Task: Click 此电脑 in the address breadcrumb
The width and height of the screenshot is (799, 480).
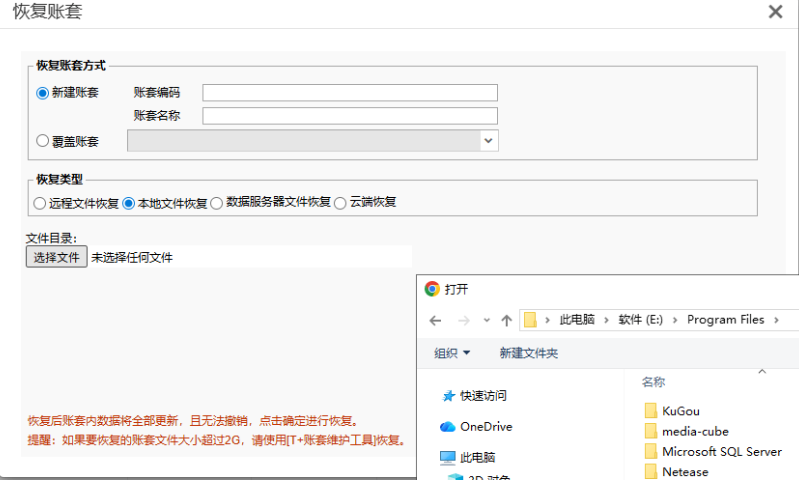Action: coord(577,319)
